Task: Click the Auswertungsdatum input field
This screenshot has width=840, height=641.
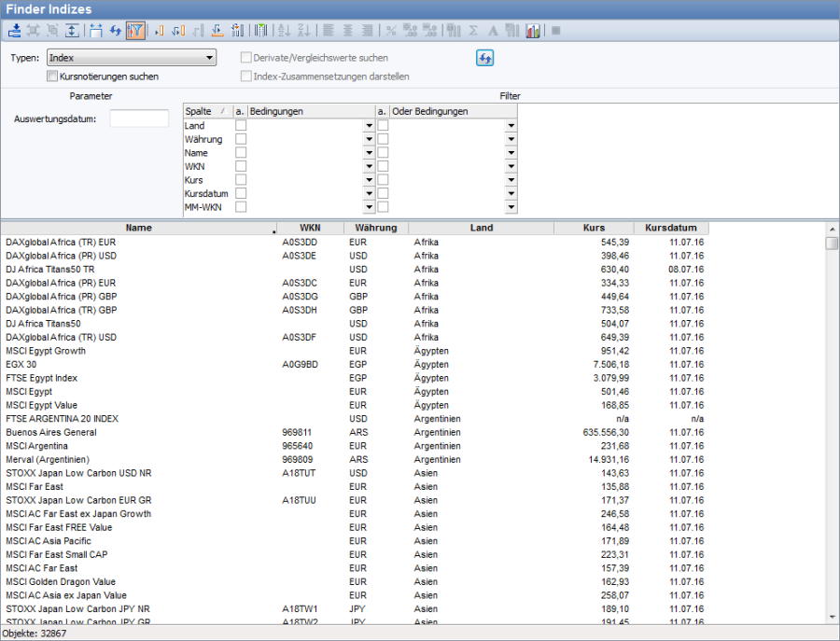Action: click(139, 118)
